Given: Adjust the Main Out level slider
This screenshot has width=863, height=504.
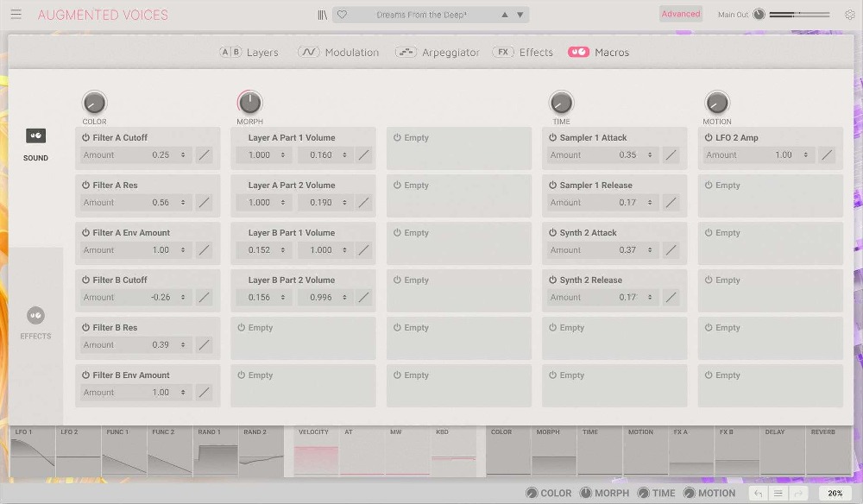Looking at the screenshot, I should tap(798, 14).
